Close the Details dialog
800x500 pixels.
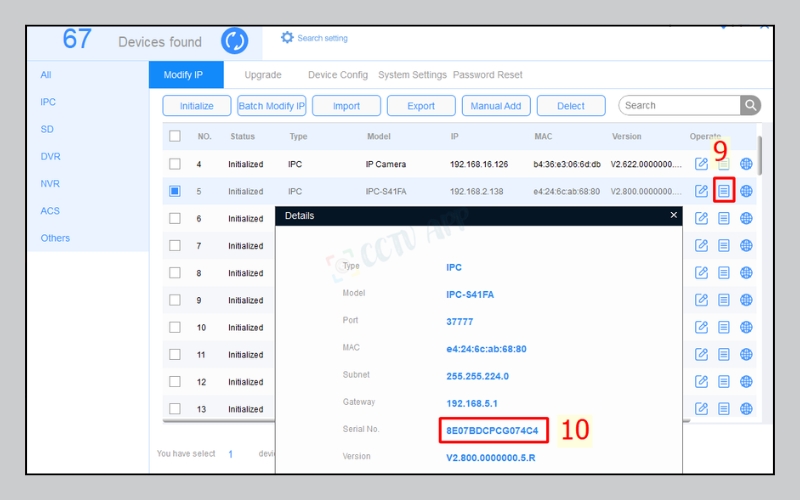pyautogui.click(x=673, y=215)
